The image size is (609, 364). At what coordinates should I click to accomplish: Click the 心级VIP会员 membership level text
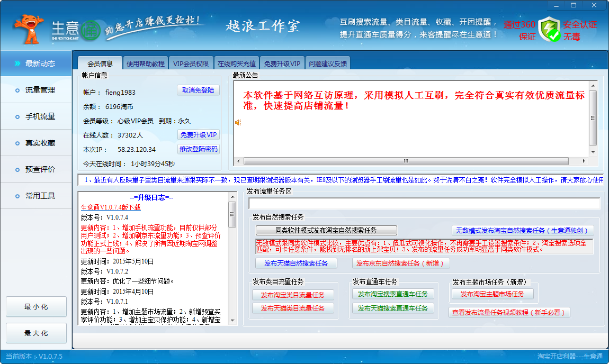(136, 121)
